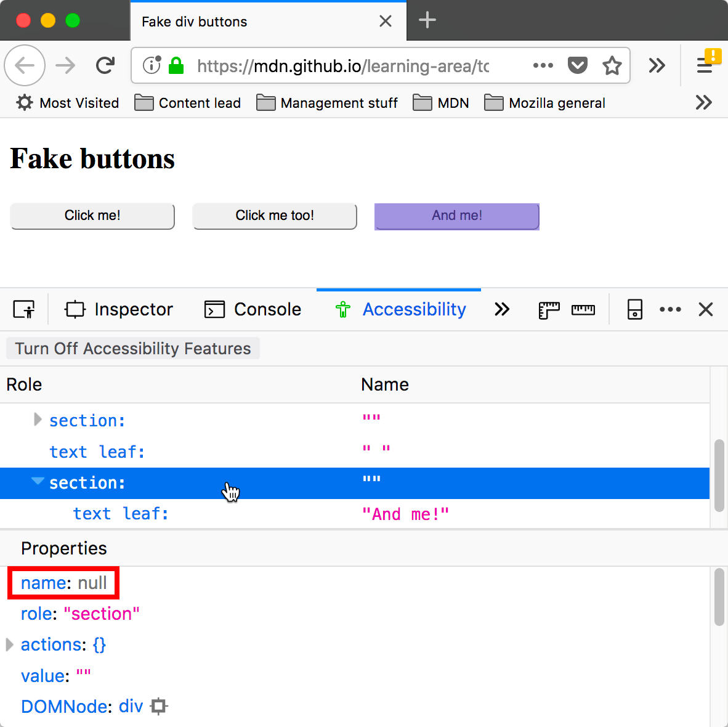Click Turn Off Accessibility Features
728x727 pixels.
[132, 348]
